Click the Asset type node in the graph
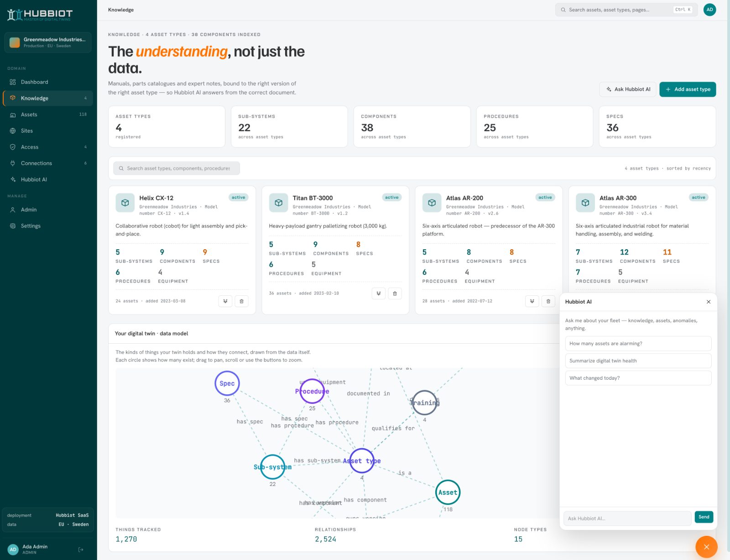 (x=362, y=461)
